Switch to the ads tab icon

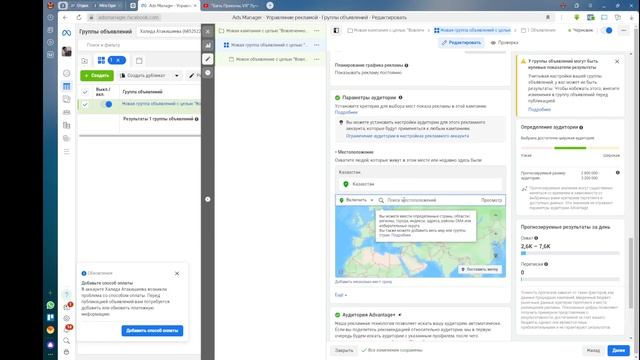tap(139, 60)
